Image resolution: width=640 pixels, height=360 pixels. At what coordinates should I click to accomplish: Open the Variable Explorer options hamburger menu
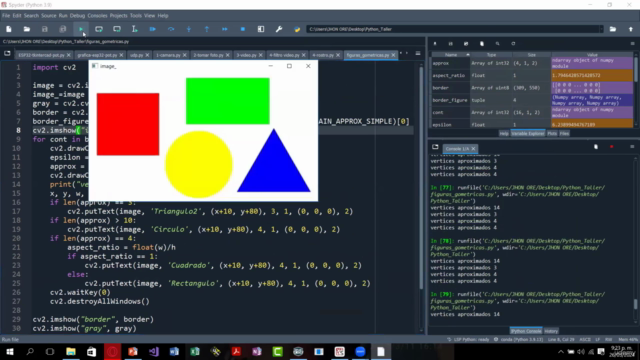click(632, 44)
